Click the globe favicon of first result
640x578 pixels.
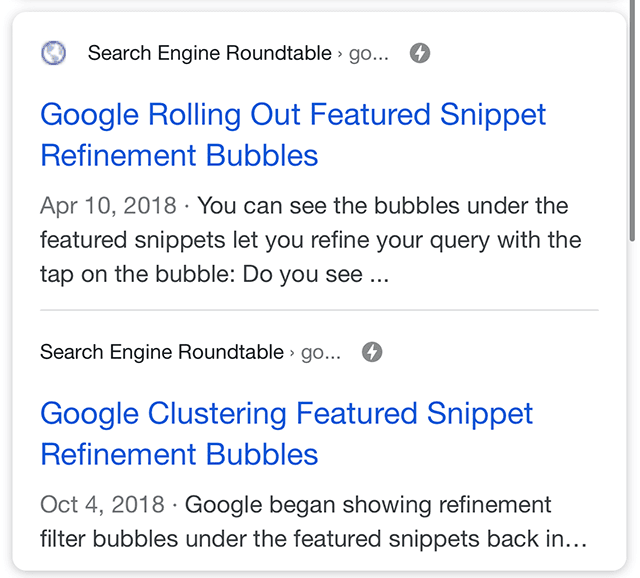[x=54, y=53]
